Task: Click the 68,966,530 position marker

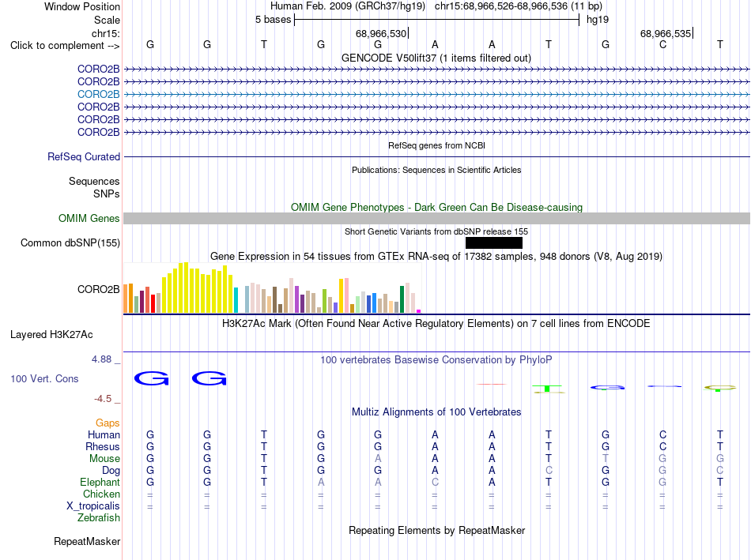Action: pos(382,33)
